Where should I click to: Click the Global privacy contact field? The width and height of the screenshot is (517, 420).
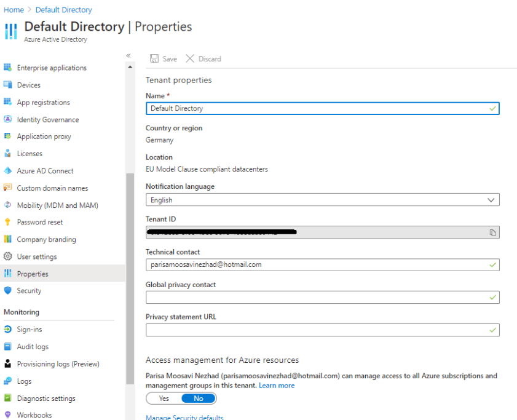click(323, 297)
